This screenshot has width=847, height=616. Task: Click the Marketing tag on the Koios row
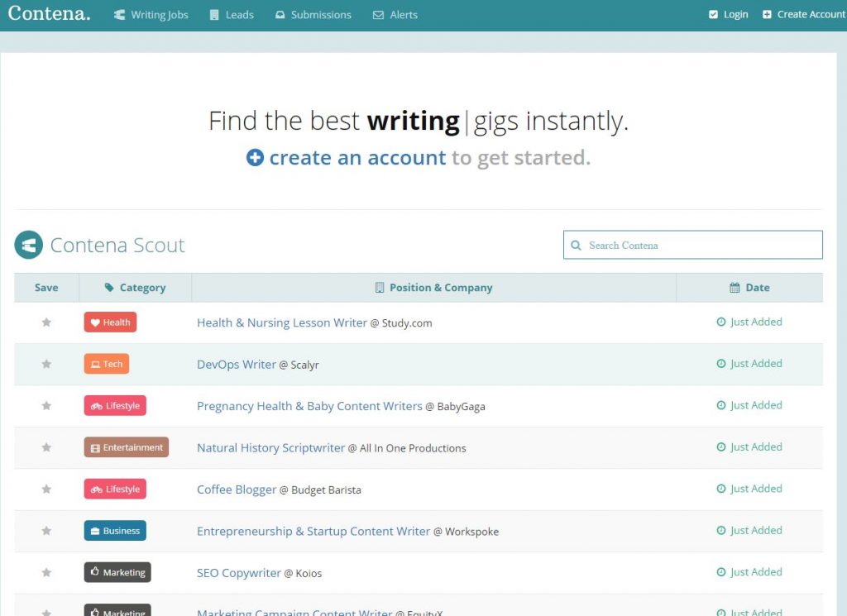click(117, 572)
